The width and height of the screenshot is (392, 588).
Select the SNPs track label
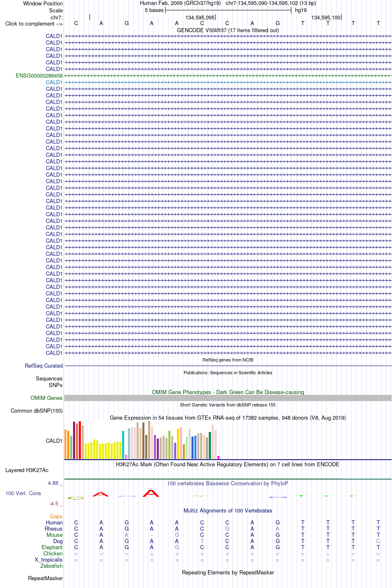pyautogui.click(x=56, y=385)
